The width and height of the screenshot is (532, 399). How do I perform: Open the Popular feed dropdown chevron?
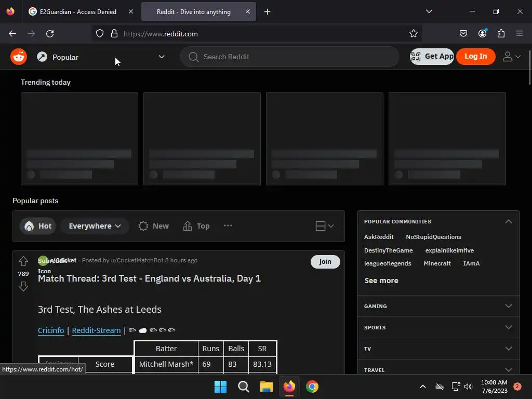(162, 57)
